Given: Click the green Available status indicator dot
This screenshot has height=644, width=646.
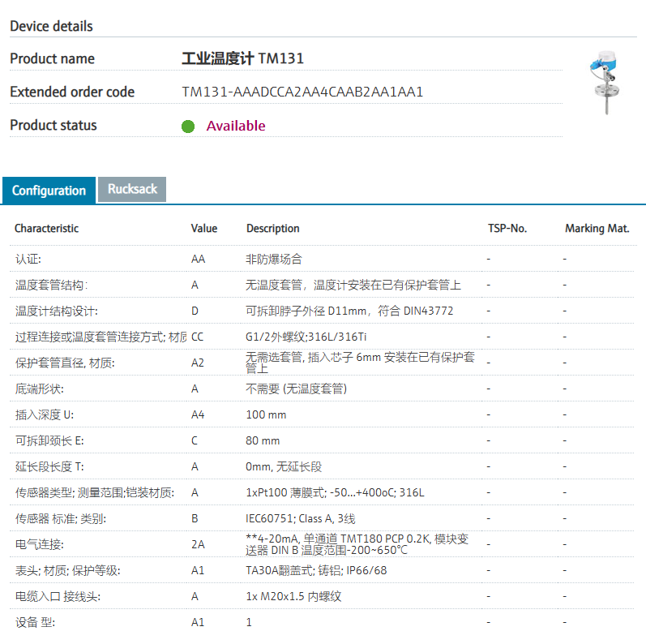Looking at the screenshot, I should 188,126.
